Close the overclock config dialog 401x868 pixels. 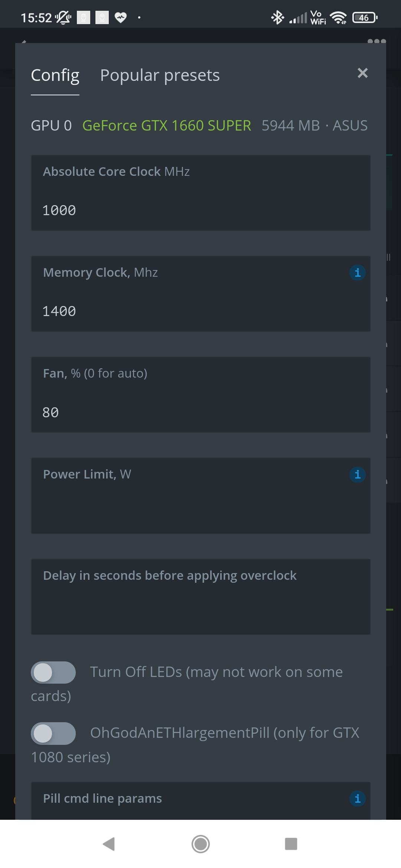coord(363,73)
